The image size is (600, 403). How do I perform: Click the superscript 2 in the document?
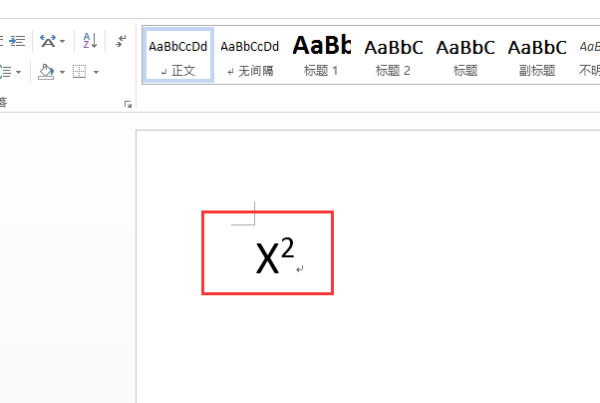coord(287,248)
